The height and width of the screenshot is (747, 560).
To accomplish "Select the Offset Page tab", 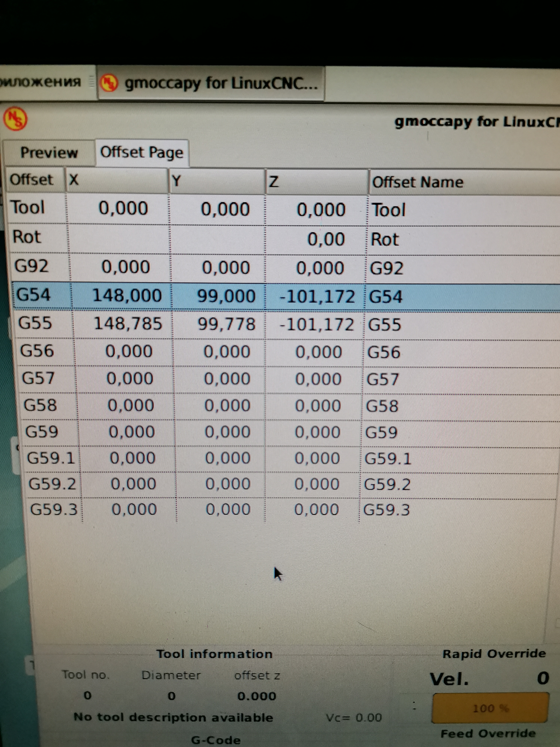I will point(142,153).
